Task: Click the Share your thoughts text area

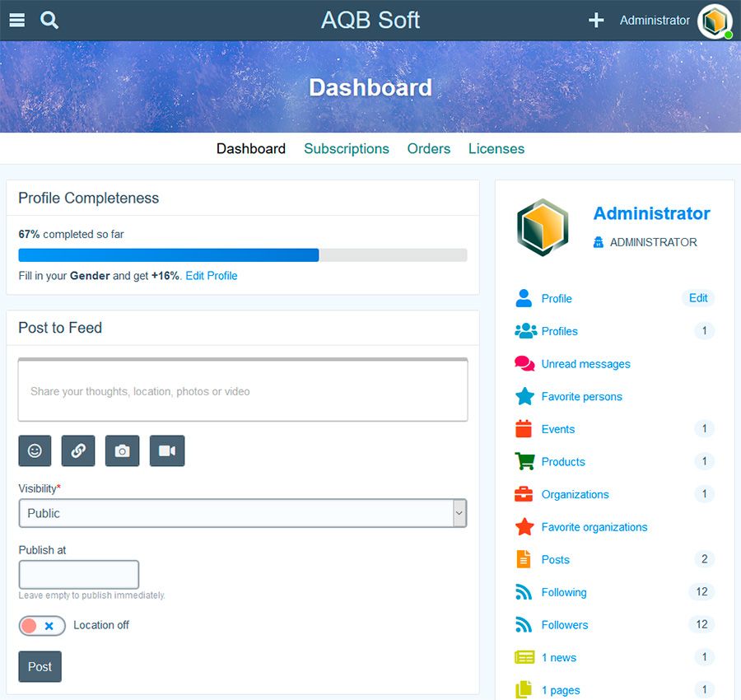Action: click(x=242, y=391)
